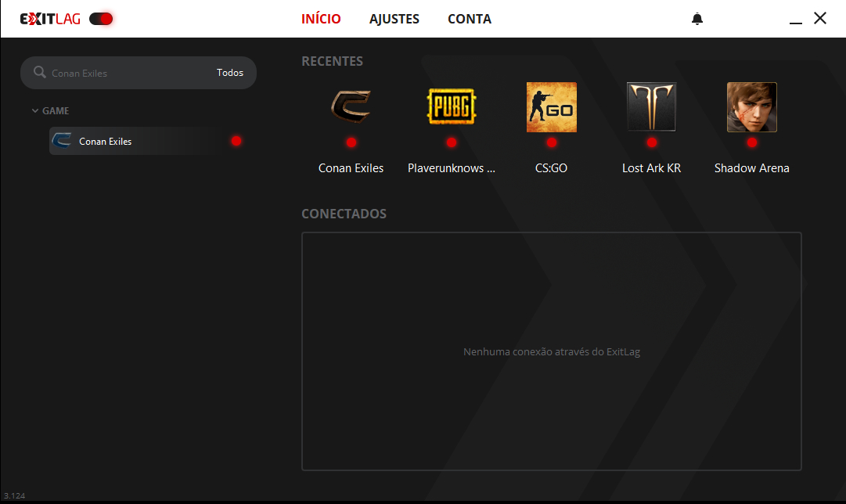The image size is (846, 504).
Task: Click the Shadow Arena label
Action: click(x=751, y=168)
